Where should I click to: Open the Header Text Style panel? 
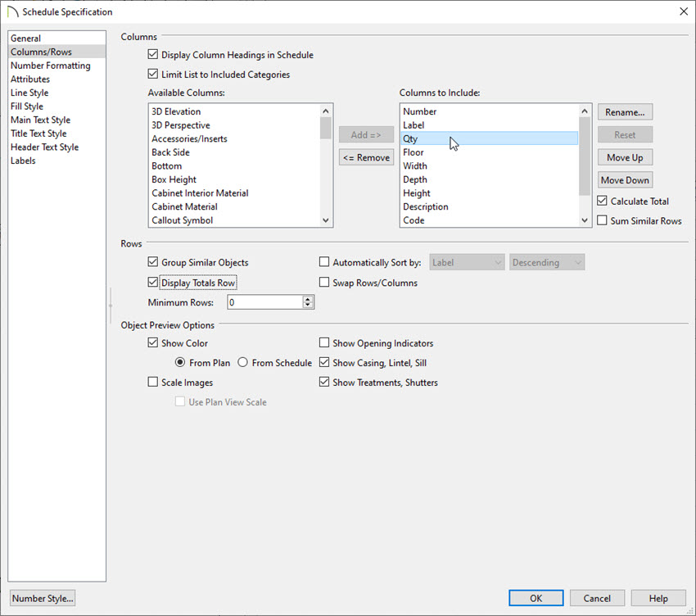pyautogui.click(x=44, y=147)
